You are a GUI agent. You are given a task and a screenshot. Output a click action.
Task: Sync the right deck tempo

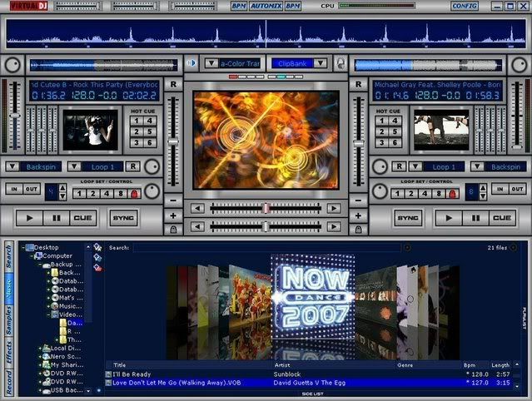[408, 218]
